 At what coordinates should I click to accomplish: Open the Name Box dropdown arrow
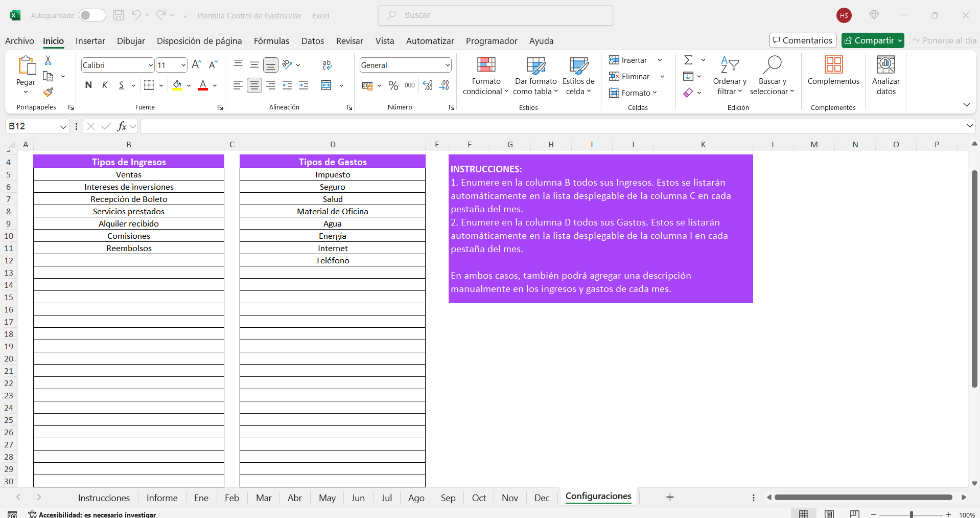tap(63, 126)
